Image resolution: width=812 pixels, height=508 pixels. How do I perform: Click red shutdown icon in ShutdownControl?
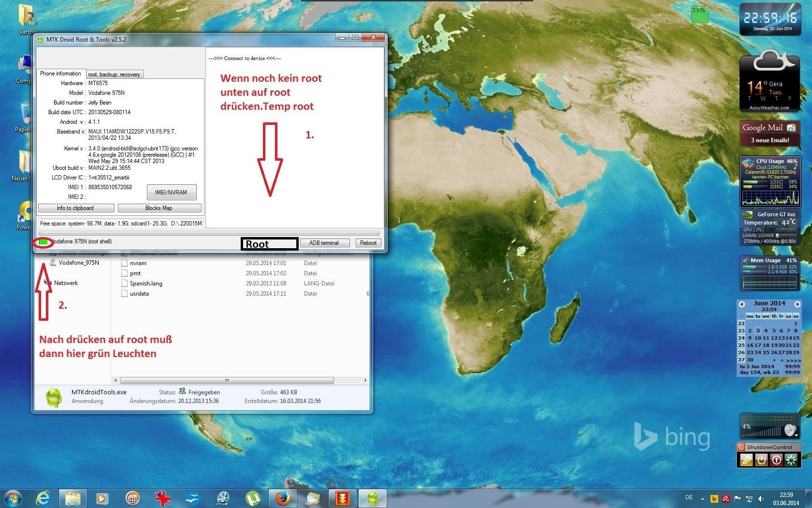(776, 460)
